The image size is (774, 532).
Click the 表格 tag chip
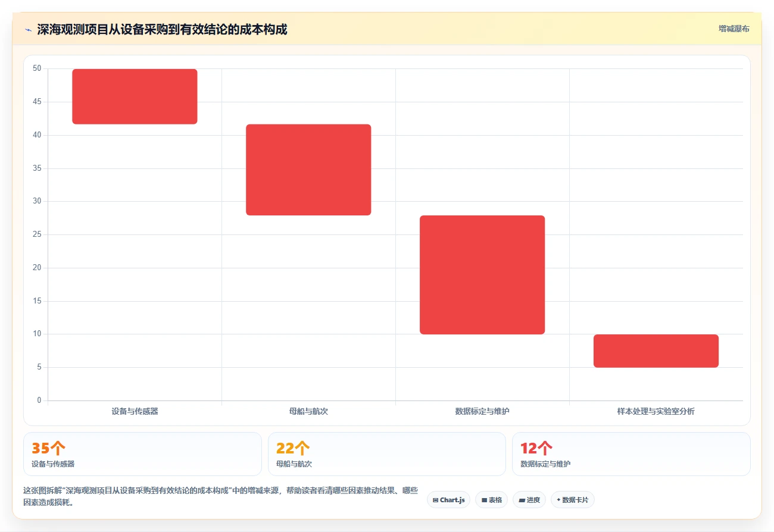coord(491,500)
